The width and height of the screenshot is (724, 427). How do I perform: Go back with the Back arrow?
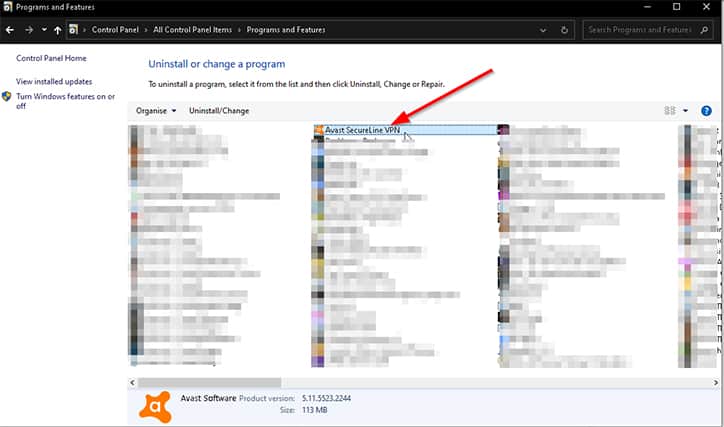point(10,30)
